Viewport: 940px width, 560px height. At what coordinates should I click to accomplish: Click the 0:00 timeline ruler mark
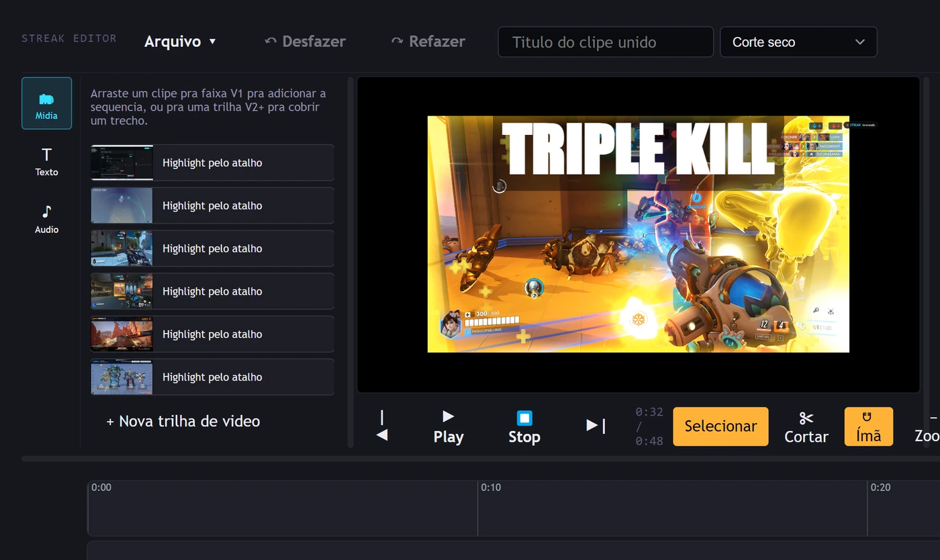point(101,487)
